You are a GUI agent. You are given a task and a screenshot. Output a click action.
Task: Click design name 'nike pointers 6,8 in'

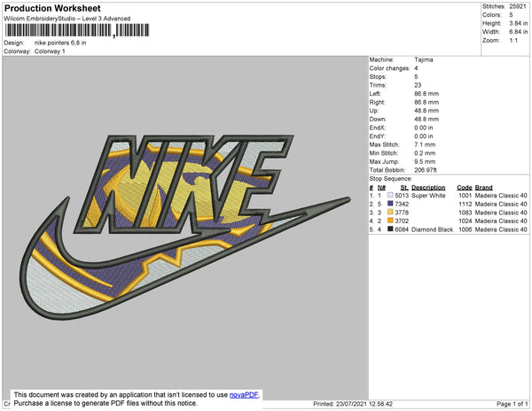point(60,43)
